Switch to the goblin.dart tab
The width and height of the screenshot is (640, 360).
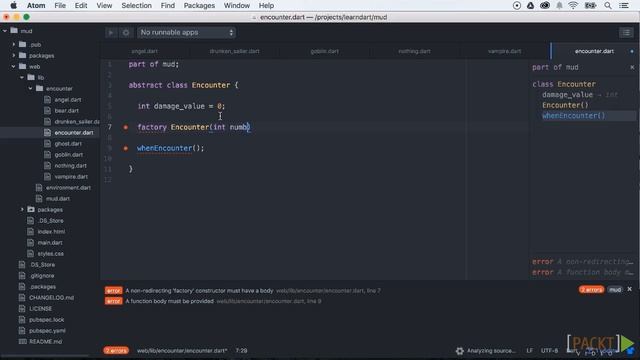pos(324,51)
